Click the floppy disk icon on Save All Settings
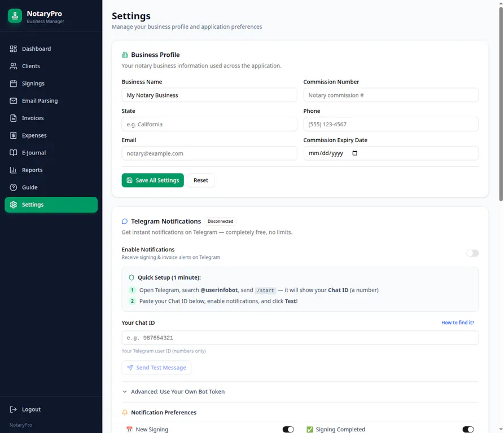The height and width of the screenshot is (433, 504). tap(130, 180)
